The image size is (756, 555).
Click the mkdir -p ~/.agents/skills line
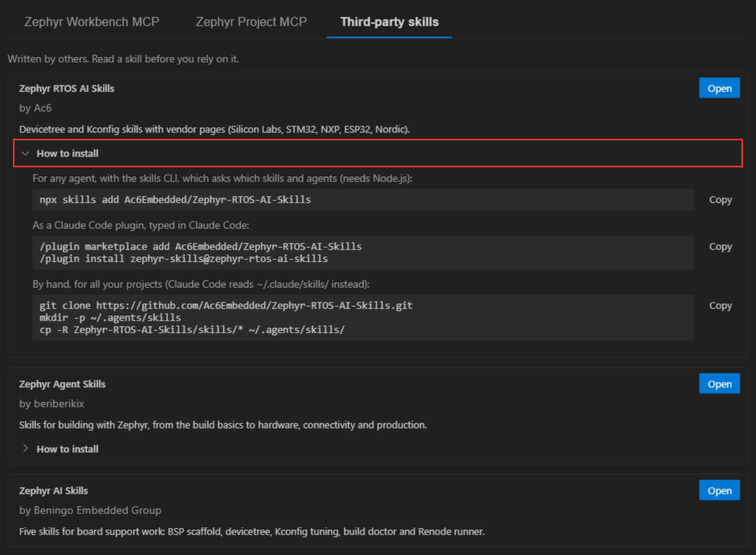point(110,317)
